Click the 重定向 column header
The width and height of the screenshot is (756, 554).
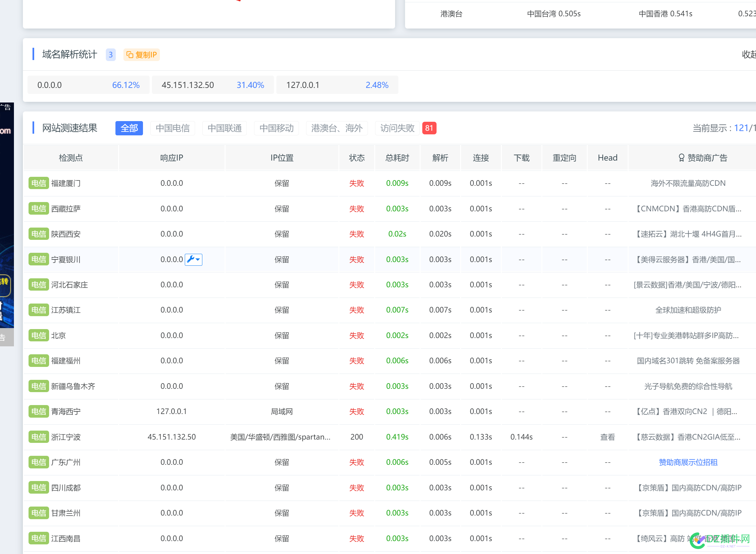point(565,158)
